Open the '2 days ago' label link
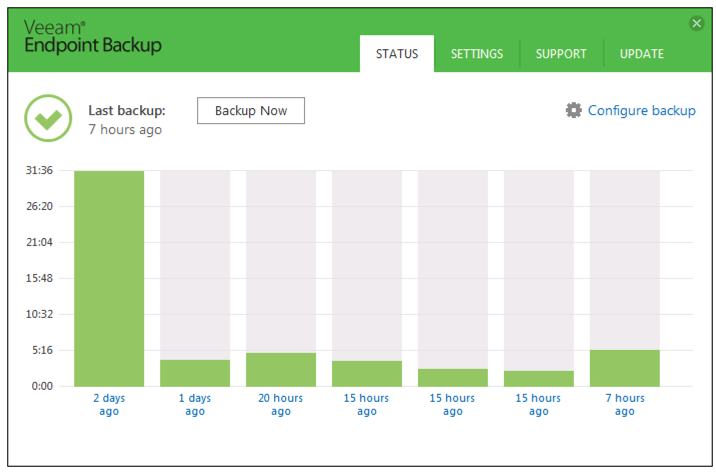The image size is (716, 472). [x=109, y=404]
